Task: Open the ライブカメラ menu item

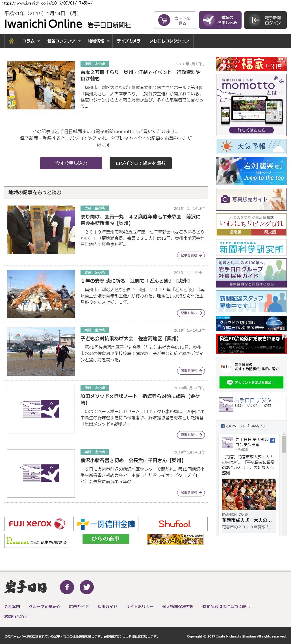Action: 129,41
